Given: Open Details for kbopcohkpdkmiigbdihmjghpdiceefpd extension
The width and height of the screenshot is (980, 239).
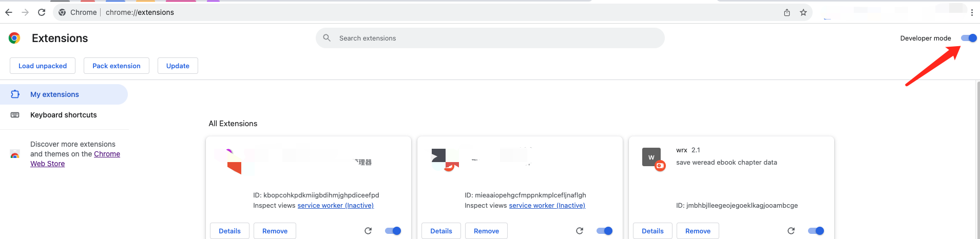Looking at the screenshot, I should [229, 231].
